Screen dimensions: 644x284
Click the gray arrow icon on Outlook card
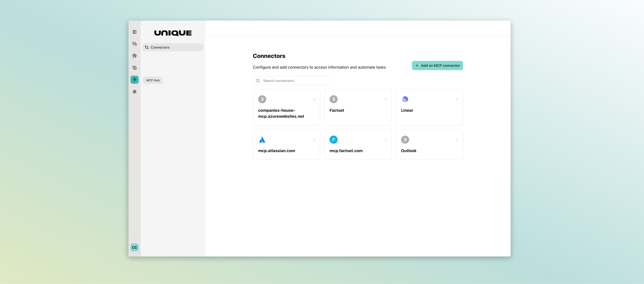tap(405, 140)
